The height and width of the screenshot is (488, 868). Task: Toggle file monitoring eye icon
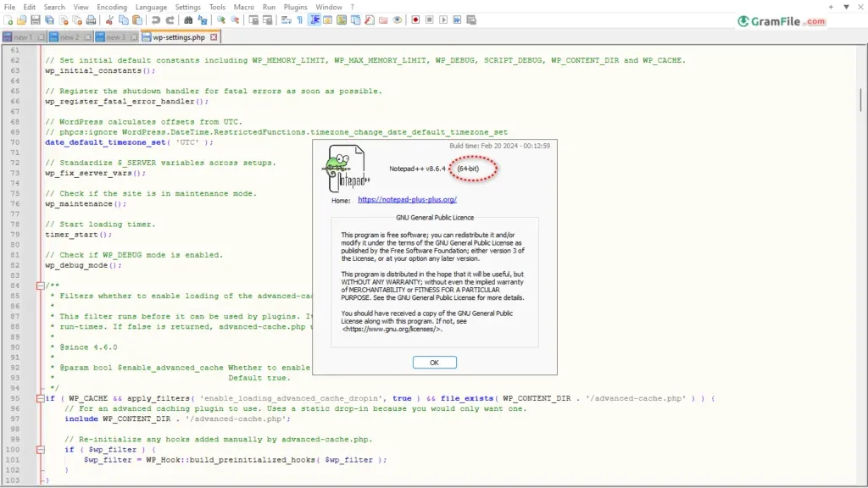pos(398,20)
